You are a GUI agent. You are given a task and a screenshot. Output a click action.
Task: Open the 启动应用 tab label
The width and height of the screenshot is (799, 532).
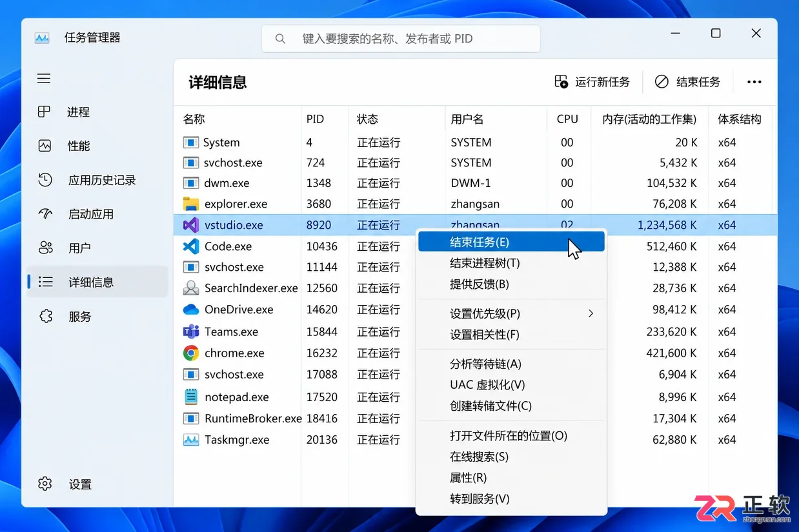91,214
